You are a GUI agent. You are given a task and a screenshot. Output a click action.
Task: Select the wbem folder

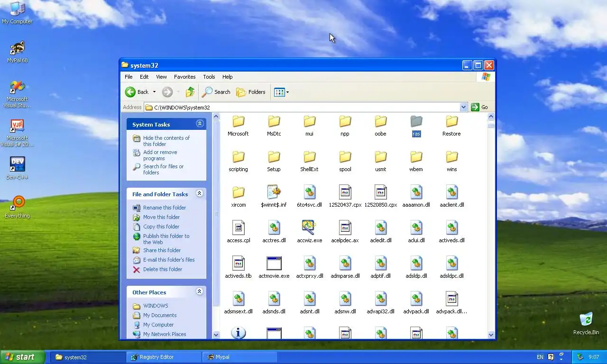416,162
